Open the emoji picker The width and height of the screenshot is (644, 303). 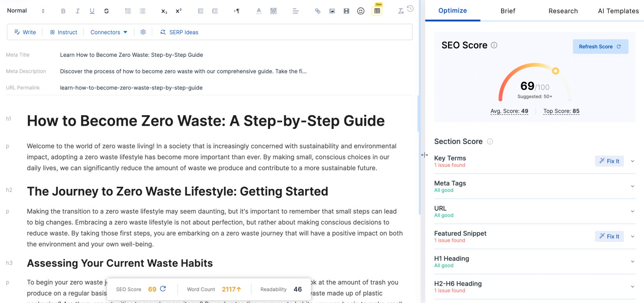click(x=361, y=11)
